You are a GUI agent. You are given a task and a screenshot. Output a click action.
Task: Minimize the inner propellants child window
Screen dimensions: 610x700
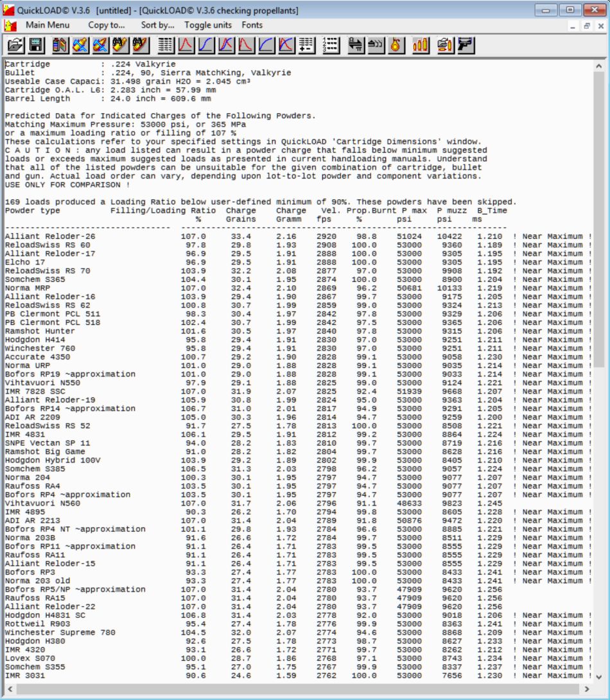point(573,26)
